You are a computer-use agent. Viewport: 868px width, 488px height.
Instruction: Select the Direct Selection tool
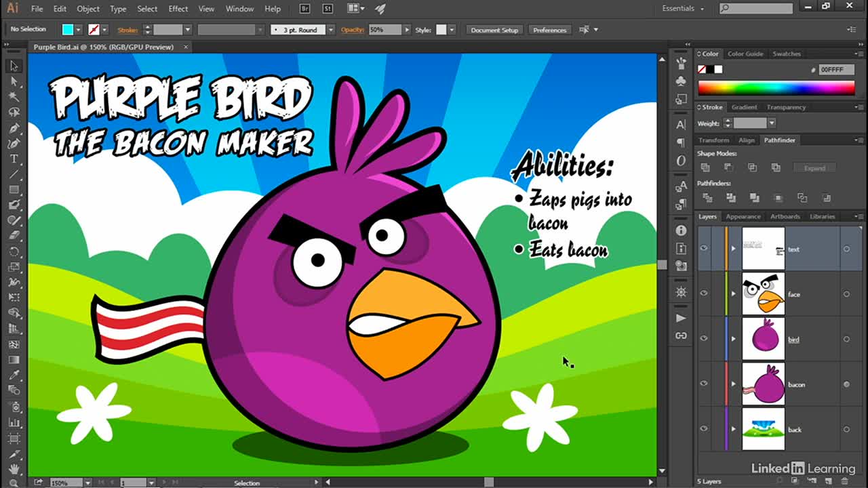14,81
